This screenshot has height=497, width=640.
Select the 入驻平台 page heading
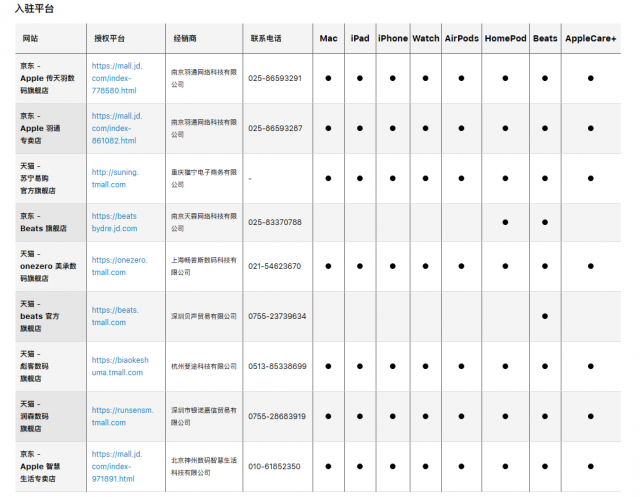pyautogui.click(x=34, y=9)
